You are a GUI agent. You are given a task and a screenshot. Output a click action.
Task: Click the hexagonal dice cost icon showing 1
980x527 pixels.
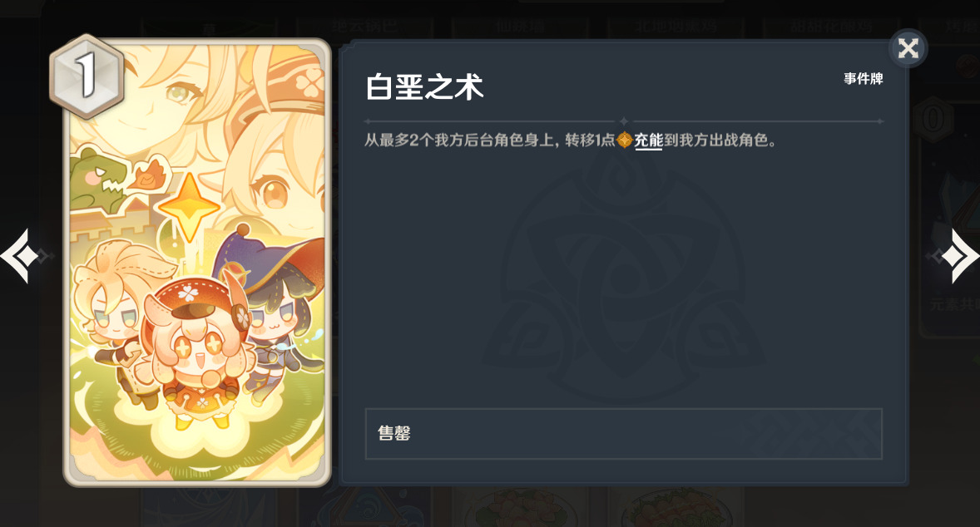pos(86,76)
